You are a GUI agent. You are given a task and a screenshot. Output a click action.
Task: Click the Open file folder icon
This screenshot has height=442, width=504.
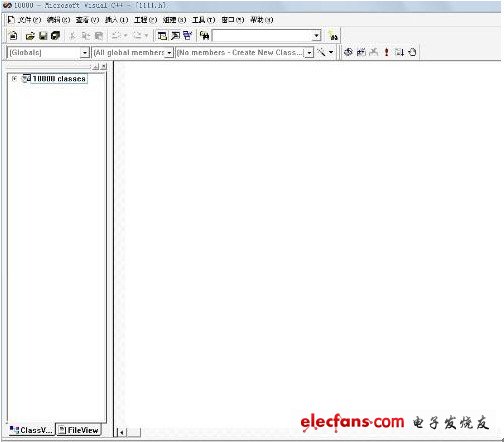click(30, 36)
